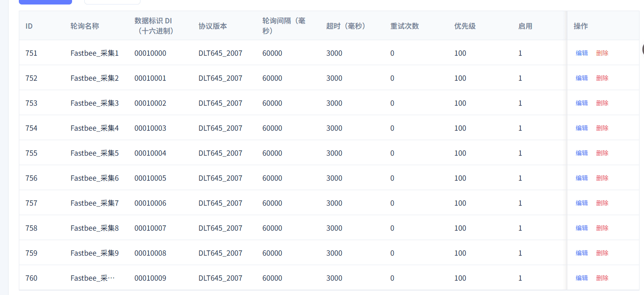Click the 启用 column header
Viewport: 644px width, 295px height.
pos(525,26)
